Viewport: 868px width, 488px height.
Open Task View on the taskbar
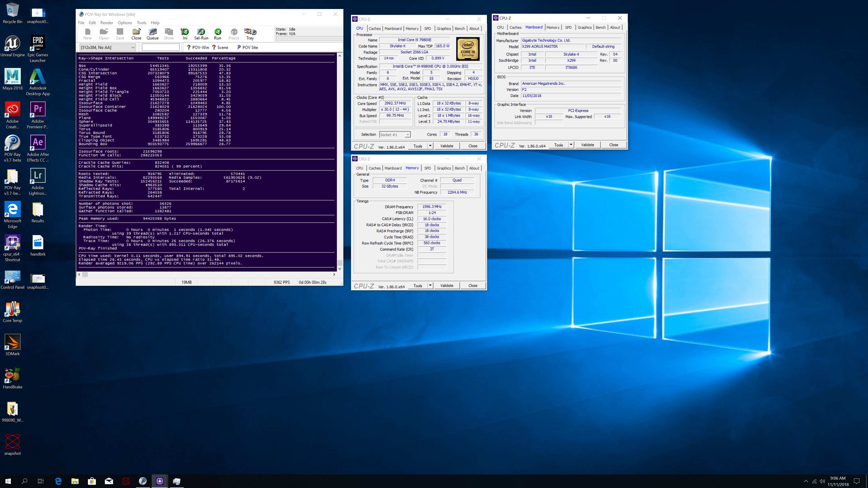pos(40,481)
